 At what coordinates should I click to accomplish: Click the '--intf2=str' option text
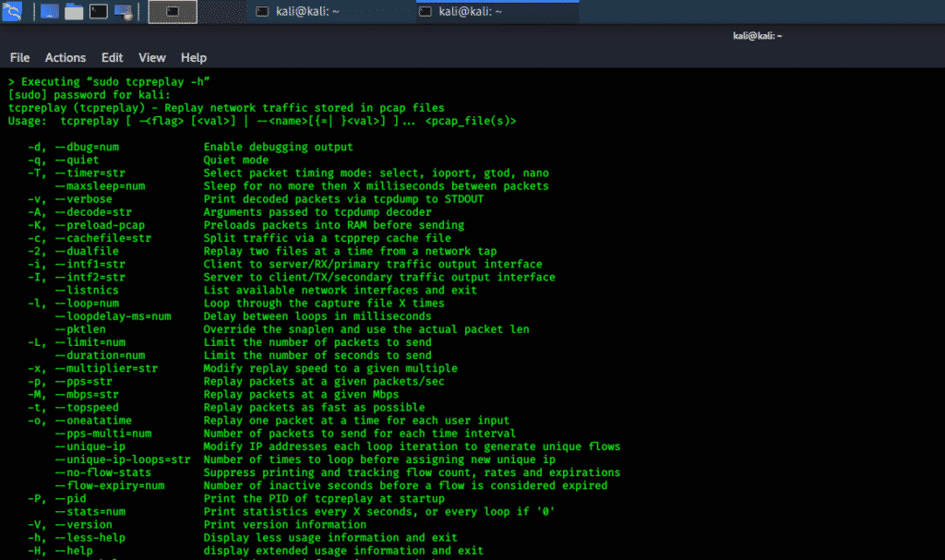pyautogui.click(x=90, y=277)
